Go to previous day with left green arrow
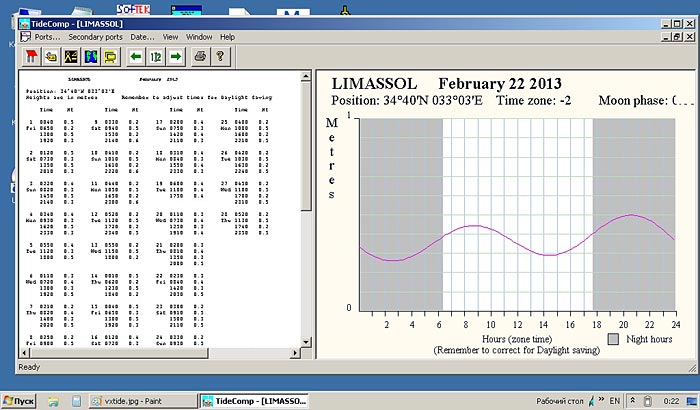700x410 pixels. (x=136, y=57)
